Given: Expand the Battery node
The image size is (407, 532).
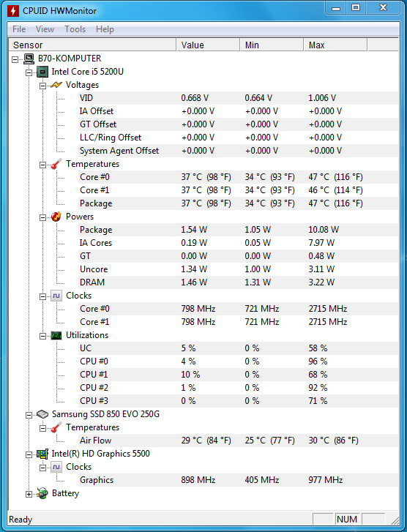Looking at the screenshot, I should pos(29,495).
